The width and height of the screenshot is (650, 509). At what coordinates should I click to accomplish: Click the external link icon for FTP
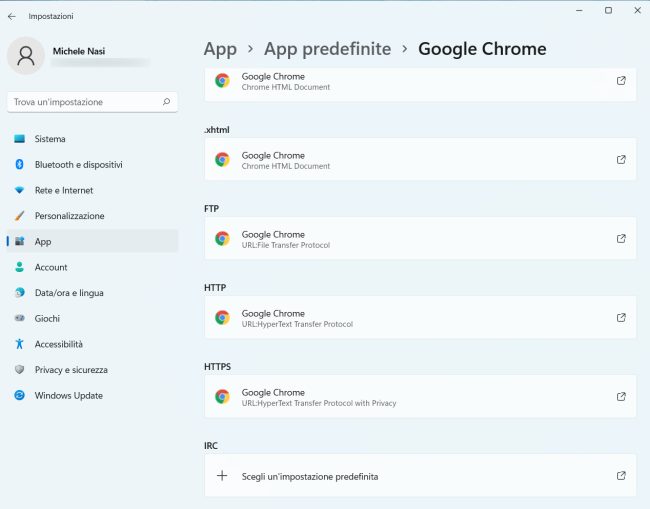[621, 239]
